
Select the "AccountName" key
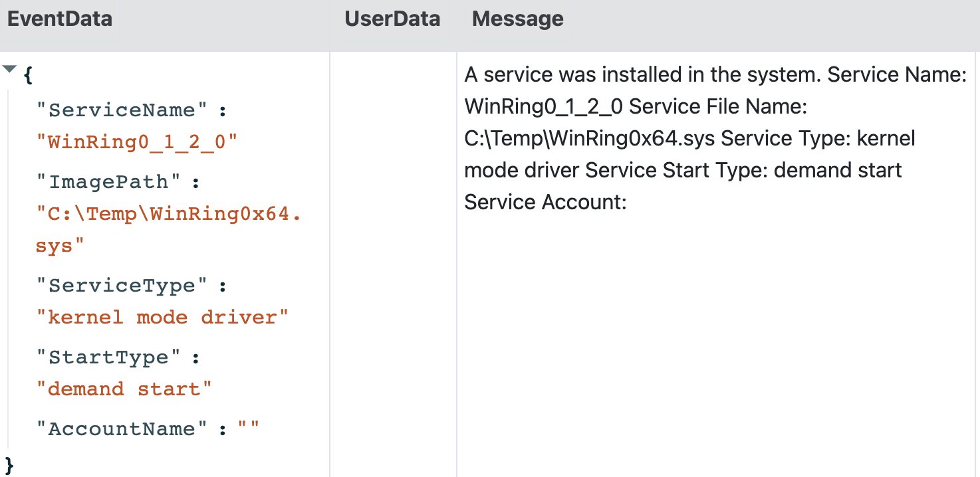coord(124,429)
